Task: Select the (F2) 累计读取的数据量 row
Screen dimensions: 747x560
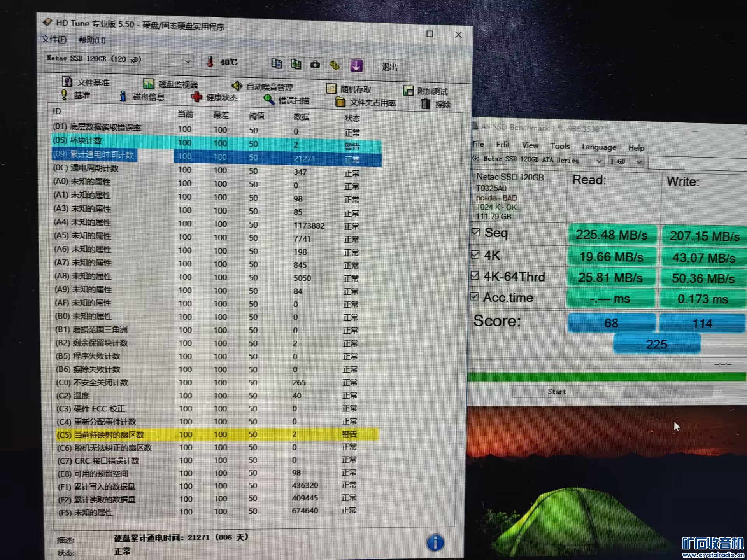Action: coord(218,499)
